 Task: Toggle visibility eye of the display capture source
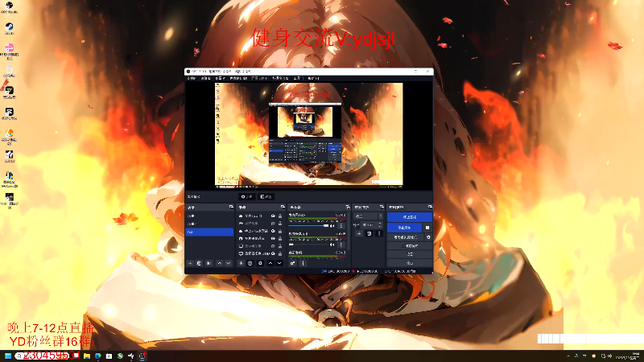click(x=273, y=253)
